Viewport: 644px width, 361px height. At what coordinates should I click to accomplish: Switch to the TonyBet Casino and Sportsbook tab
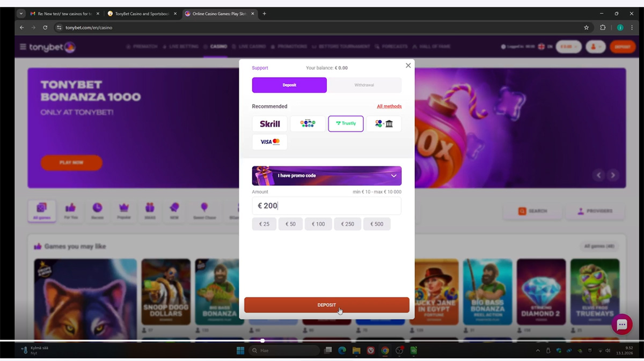pos(139,14)
